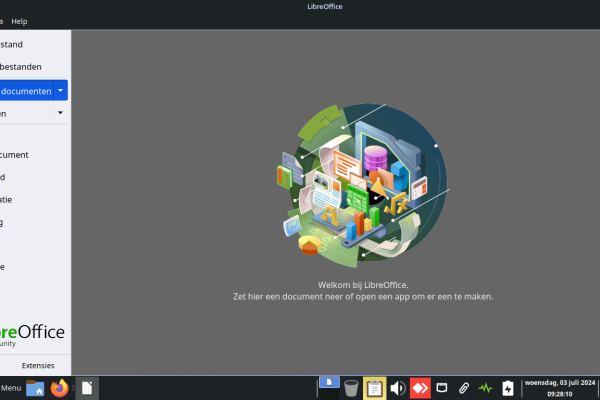The height and width of the screenshot is (400, 600).
Task: Click the paperclip tray icon
Action: point(464,388)
